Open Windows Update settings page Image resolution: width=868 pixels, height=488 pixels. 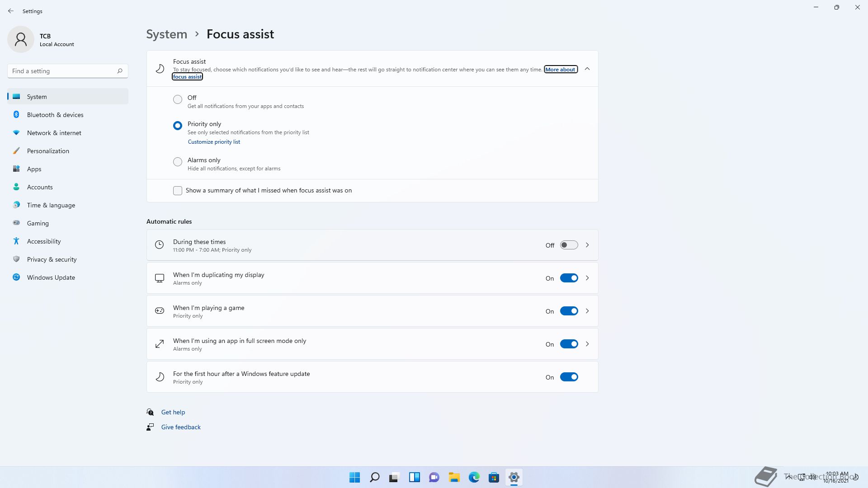point(68,277)
